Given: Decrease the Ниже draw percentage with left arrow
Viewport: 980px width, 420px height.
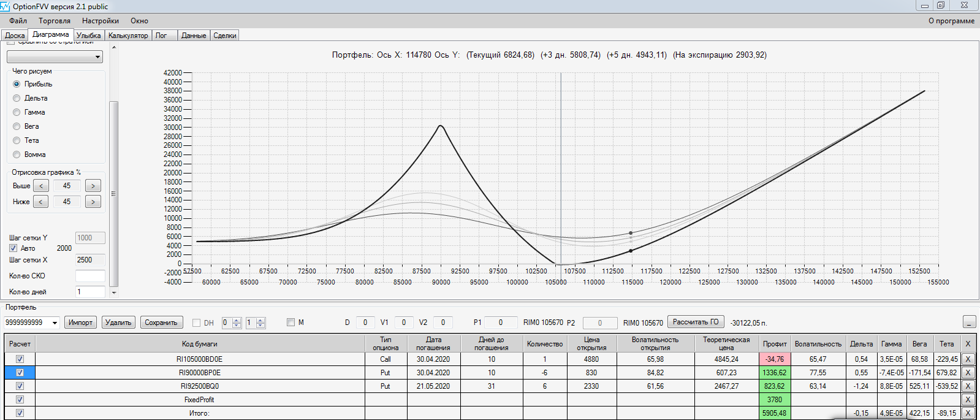Looking at the screenshot, I should [40, 202].
